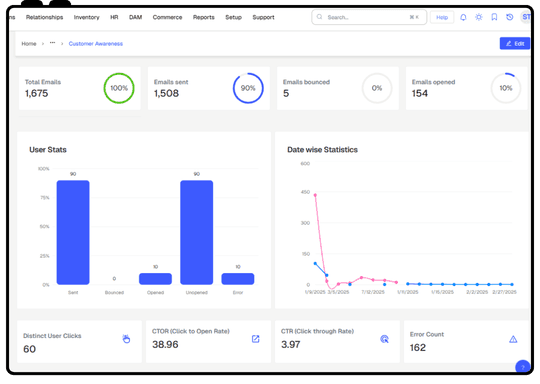Screen dimensions: 540x384
Task: Click the User Stats chart title
Action: [48, 150]
